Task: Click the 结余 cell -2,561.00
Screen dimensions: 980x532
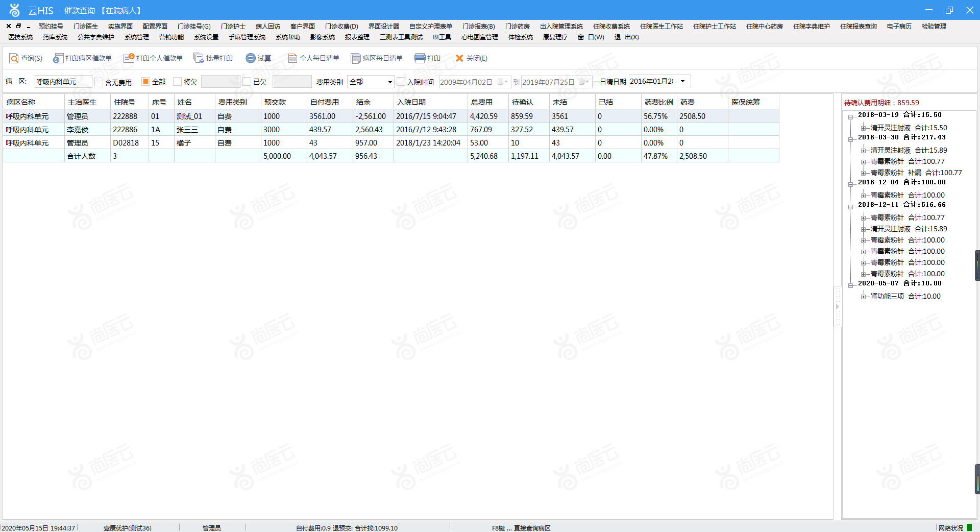Action: coord(373,116)
